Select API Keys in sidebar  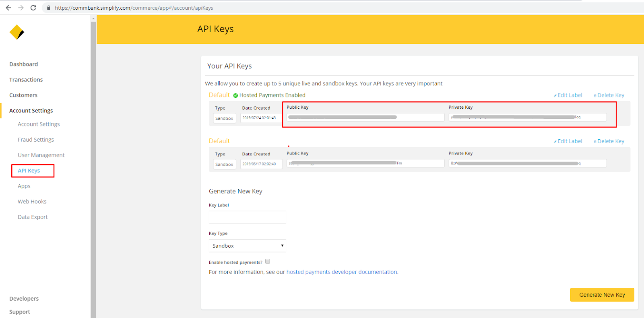(x=29, y=171)
